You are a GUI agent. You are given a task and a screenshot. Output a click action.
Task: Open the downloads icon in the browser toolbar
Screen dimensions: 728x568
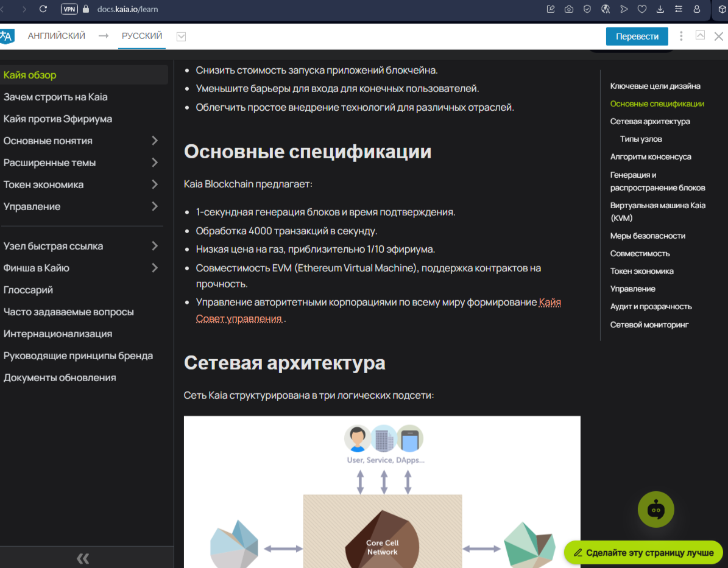(x=659, y=9)
